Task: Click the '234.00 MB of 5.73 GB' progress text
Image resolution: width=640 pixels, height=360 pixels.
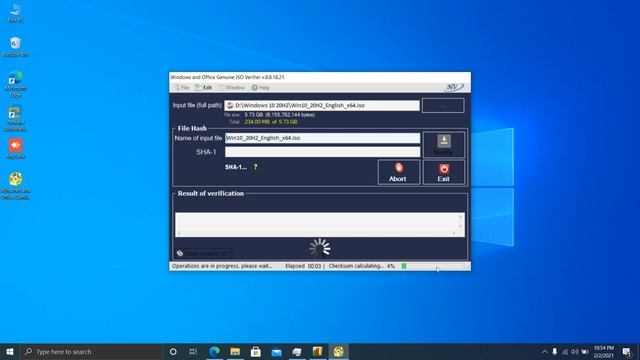Action: coord(271,122)
